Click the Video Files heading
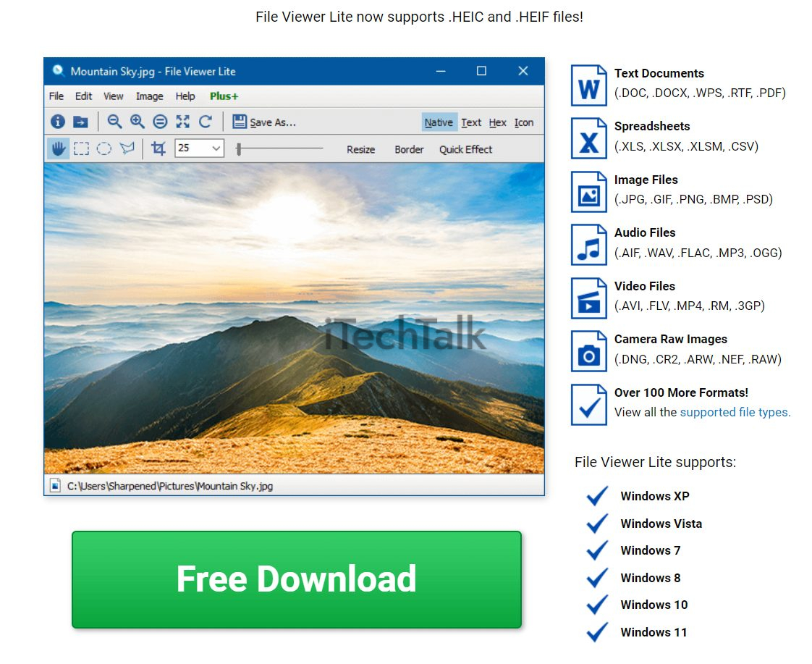This screenshot has width=812, height=664. pos(645,287)
